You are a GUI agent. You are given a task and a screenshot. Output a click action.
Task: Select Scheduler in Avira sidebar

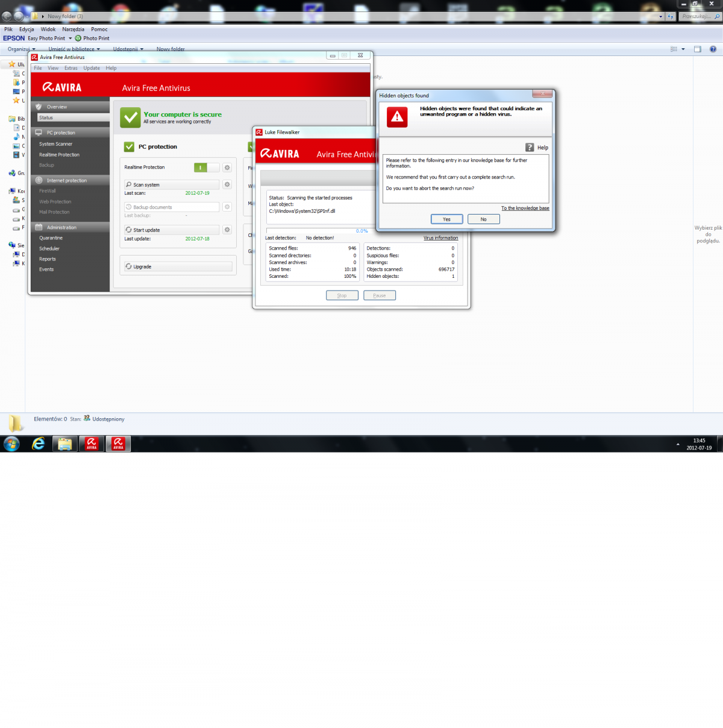[x=49, y=248]
